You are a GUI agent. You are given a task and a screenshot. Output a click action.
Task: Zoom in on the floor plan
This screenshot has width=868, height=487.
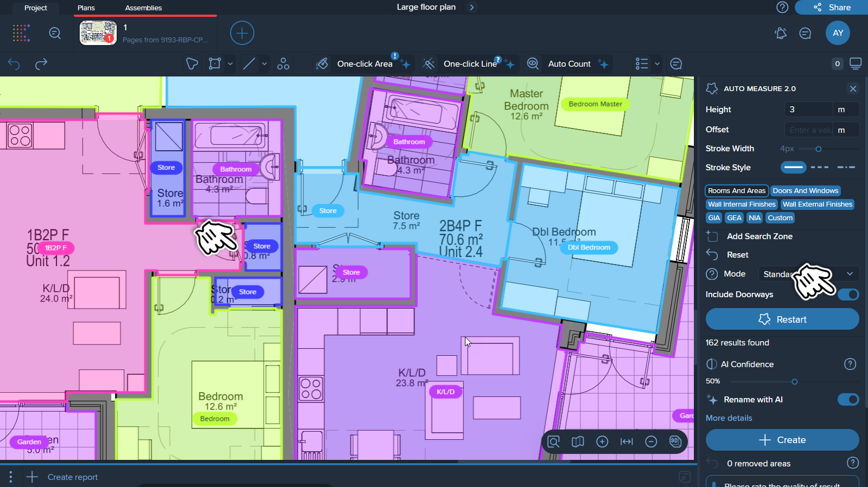click(602, 441)
